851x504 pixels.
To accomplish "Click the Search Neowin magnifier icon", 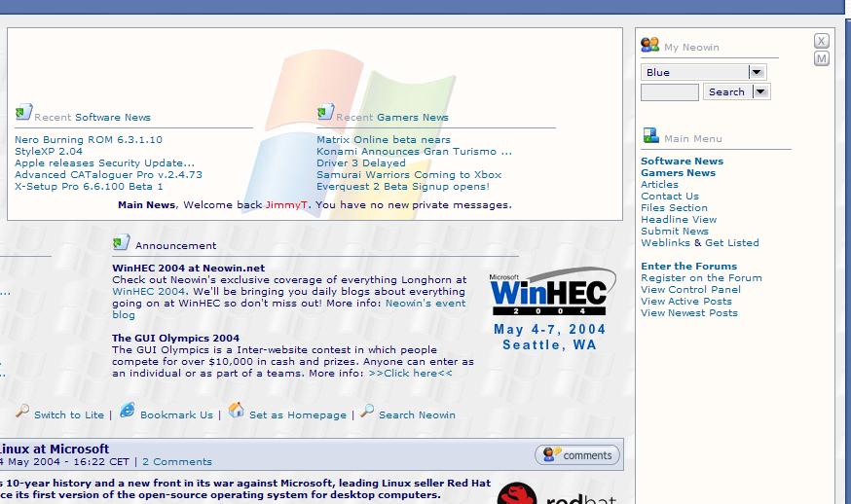I will click(367, 411).
